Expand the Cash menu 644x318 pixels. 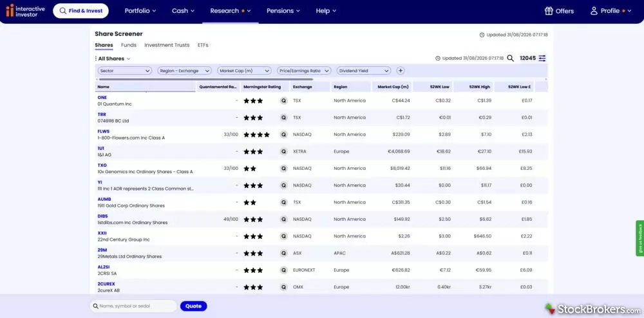[x=183, y=11]
